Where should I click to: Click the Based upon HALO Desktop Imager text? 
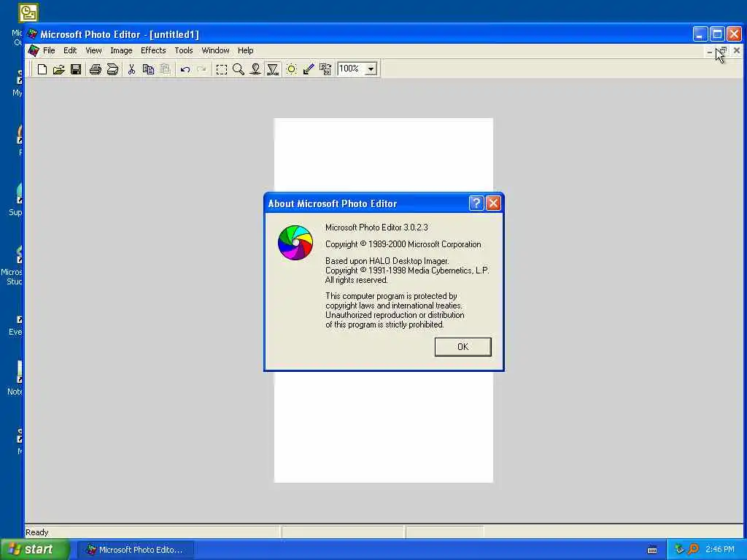(x=387, y=261)
